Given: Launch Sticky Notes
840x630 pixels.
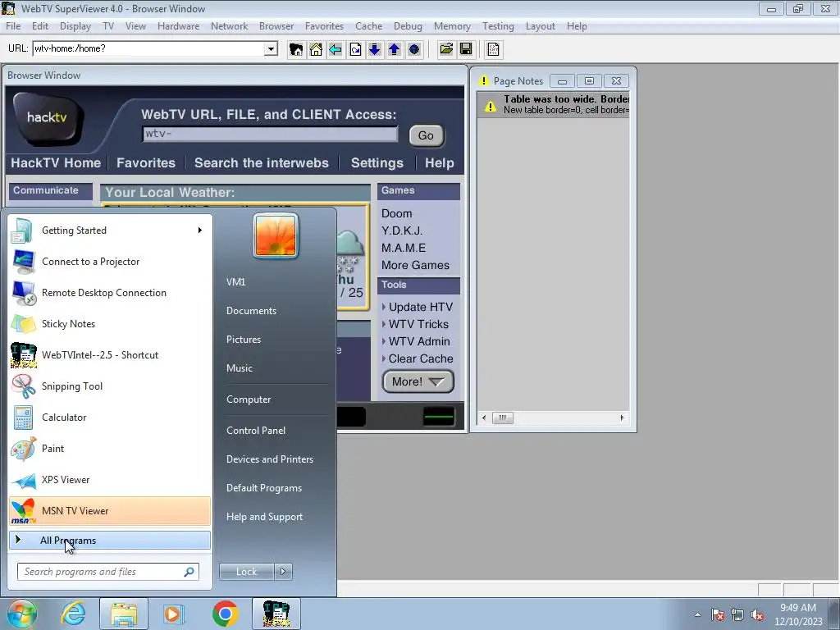Looking at the screenshot, I should click(x=110, y=323).
